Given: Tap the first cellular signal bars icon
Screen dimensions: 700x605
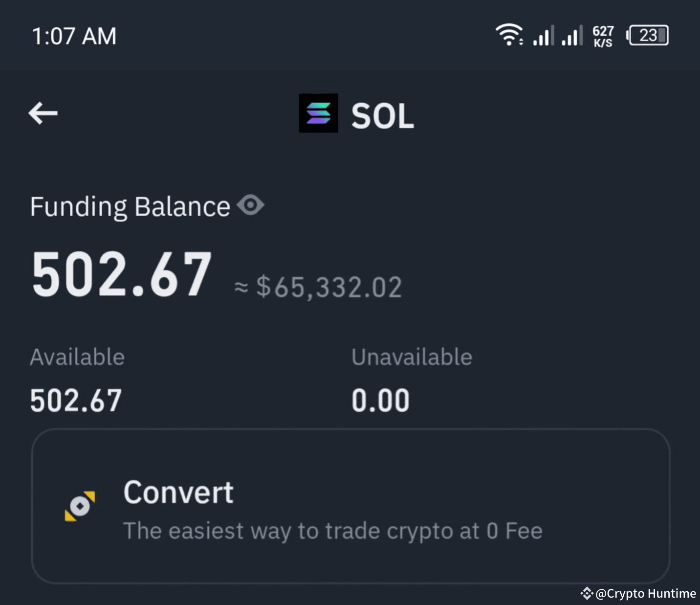Looking at the screenshot, I should [x=543, y=35].
